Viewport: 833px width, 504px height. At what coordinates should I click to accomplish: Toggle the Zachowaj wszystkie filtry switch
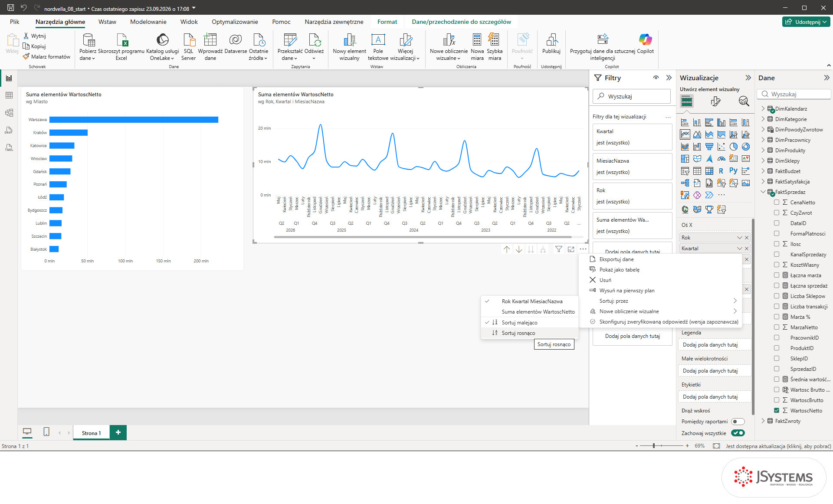738,433
